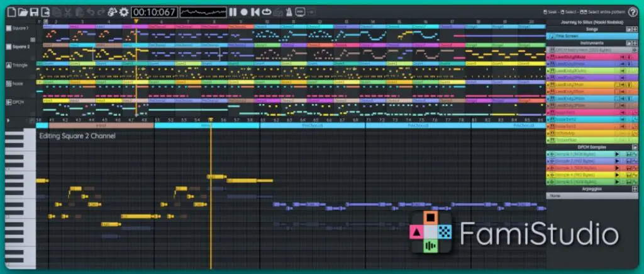Toggle the Square 1 channel icon
This screenshot has height=274, width=644.
[x=8, y=28]
